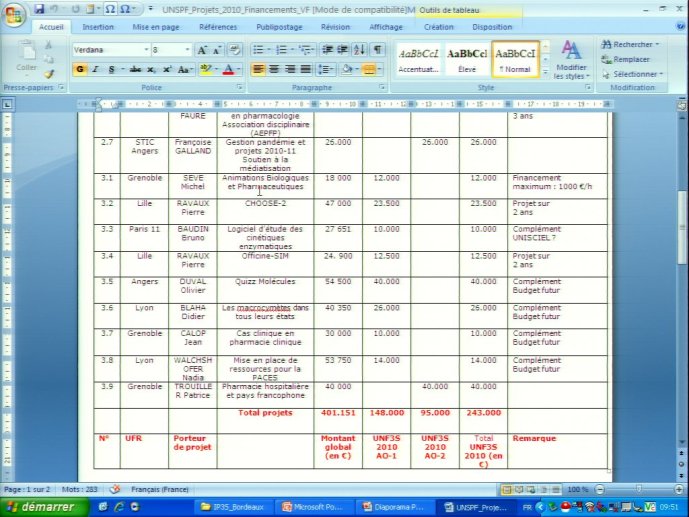This screenshot has height=517, width=689.
Task: Open Internet Explorer from quick launch
Action: [119, 506]
